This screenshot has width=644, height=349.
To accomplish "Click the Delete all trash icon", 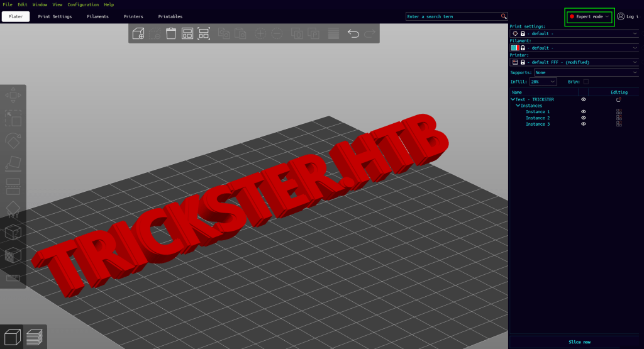I will (171, 33).
